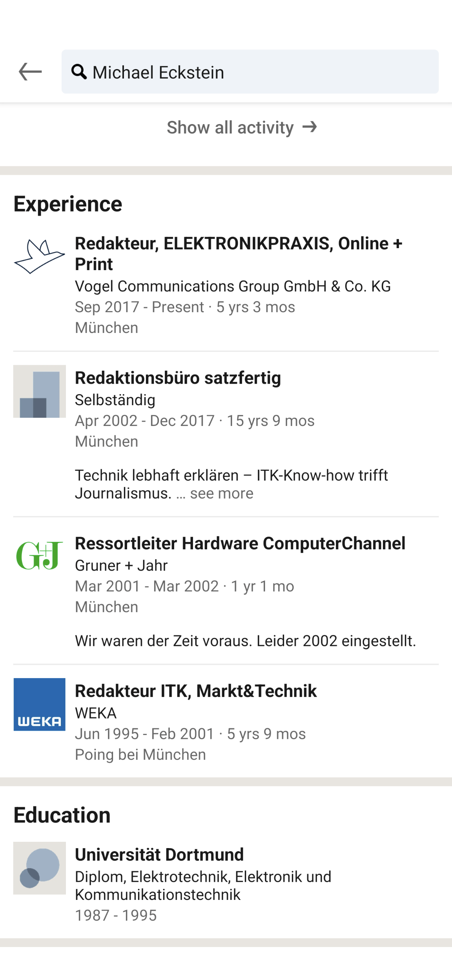The width and height of the screenshot is (452, 980).
Task: Click the arrow beside Show all activity
Action: 310,127
